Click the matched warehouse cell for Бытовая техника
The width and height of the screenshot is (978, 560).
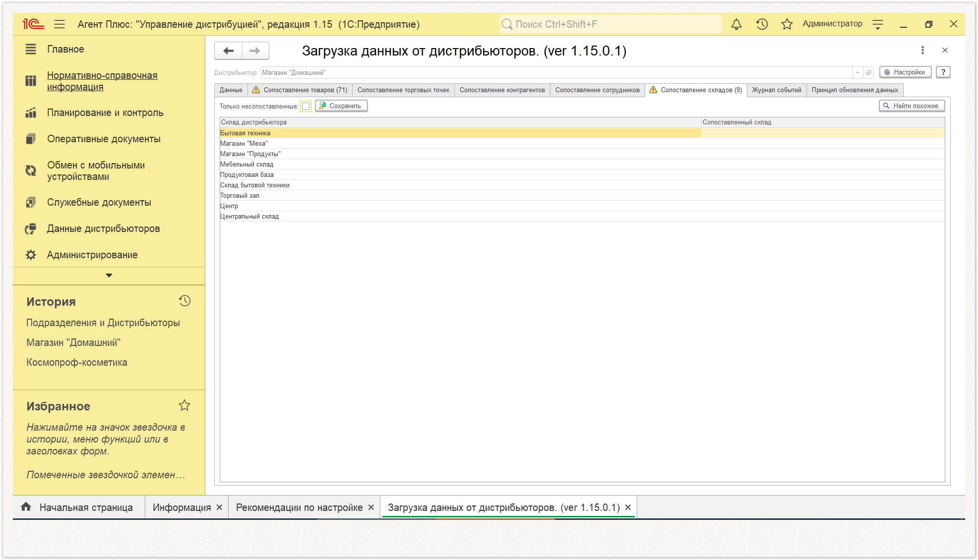pyautogui.click(x=823, y=133)
